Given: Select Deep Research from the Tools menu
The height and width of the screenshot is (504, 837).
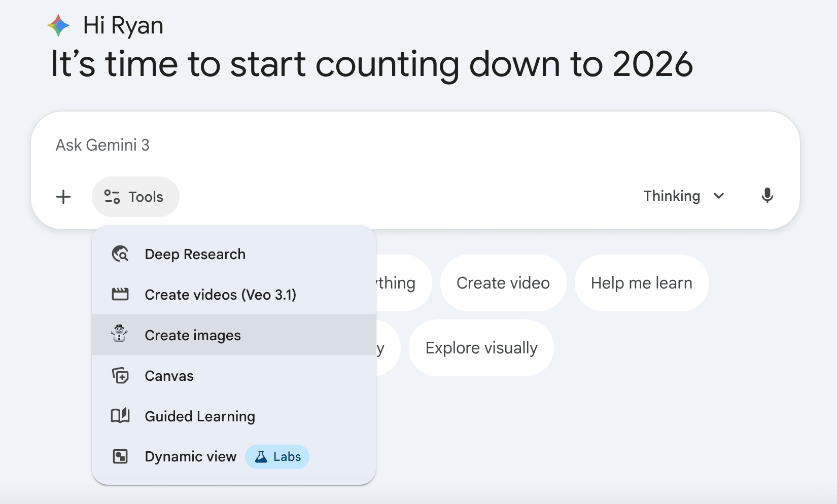Looking at the screenshot, I should (x=195, y=254).
